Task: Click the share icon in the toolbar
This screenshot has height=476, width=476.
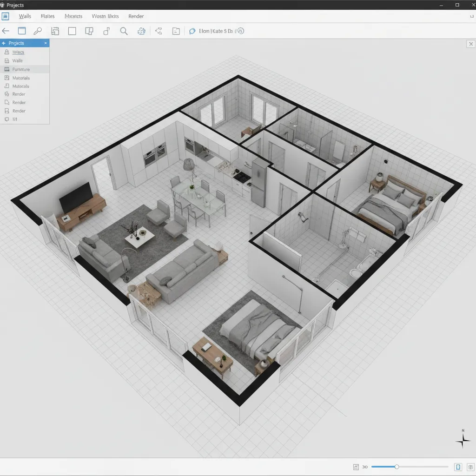Action: click(x=158, y=31)
